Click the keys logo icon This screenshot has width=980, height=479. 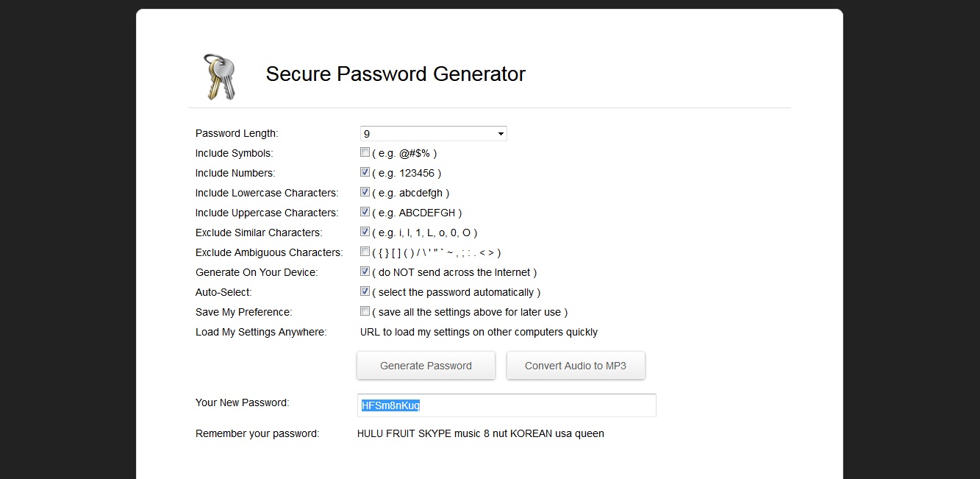pyautogui.click(x=219, y=77)
